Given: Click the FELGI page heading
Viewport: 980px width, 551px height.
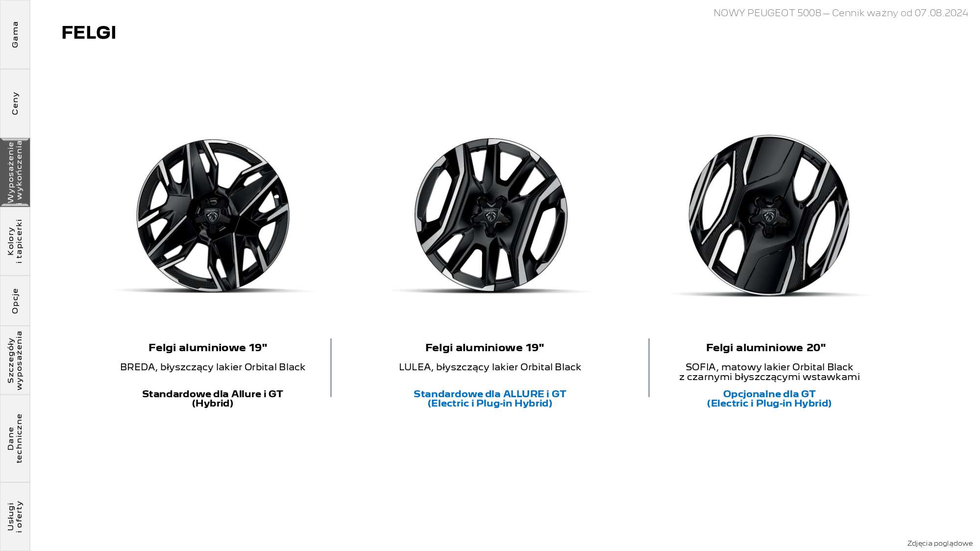Looking at the screenshot, I should point(89,33).
